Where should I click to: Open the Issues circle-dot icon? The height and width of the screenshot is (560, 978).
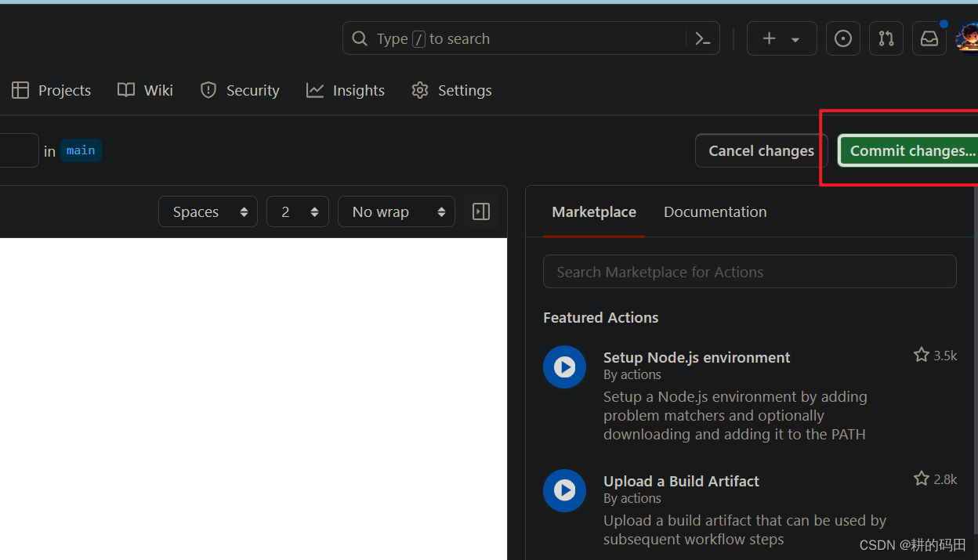pos(843,38)
